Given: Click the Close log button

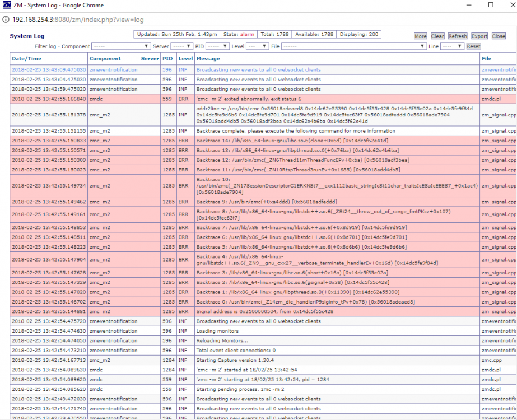Looking at the screenshot, I should tap(499, 36).
